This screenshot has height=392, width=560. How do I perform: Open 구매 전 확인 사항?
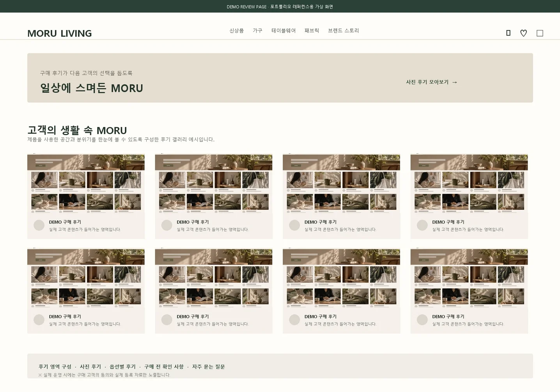coord(164,367)
